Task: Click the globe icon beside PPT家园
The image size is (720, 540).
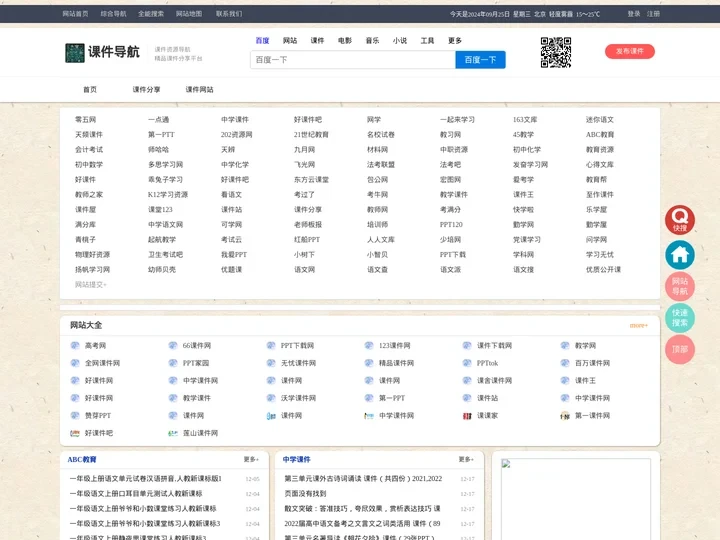Action: point(173,363)
